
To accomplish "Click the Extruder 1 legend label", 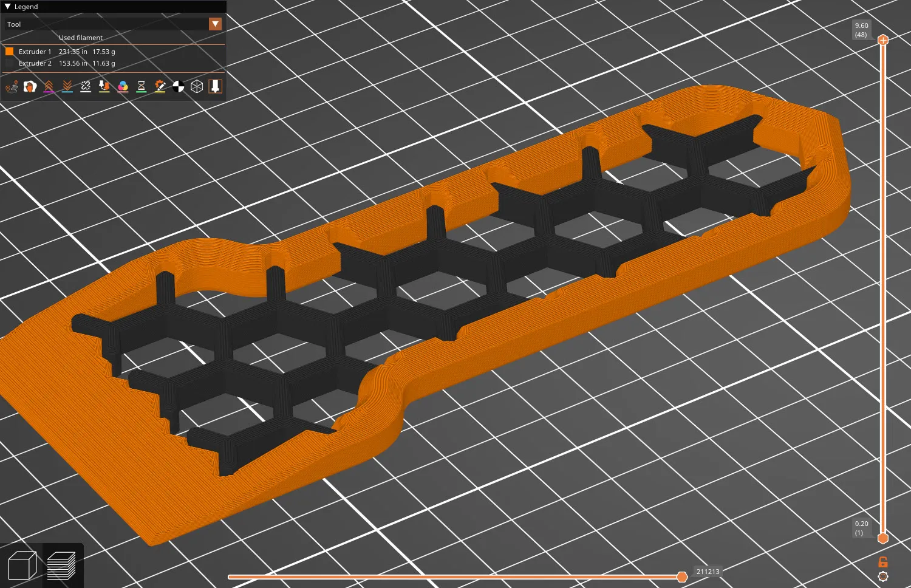I will pyautogui.click(x=35, y=52).
